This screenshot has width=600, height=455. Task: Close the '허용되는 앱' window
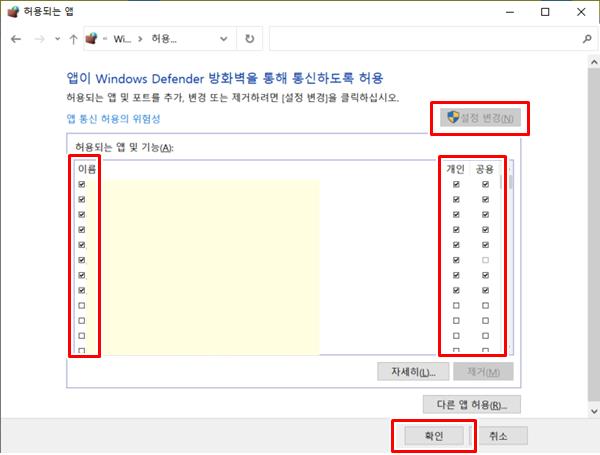581,12
